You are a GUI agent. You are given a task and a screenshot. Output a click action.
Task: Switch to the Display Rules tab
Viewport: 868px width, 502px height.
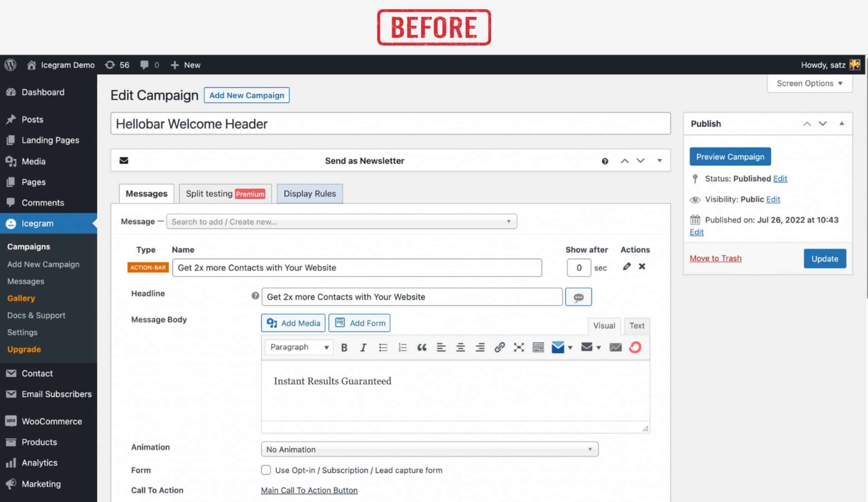[x=310, y=193]
